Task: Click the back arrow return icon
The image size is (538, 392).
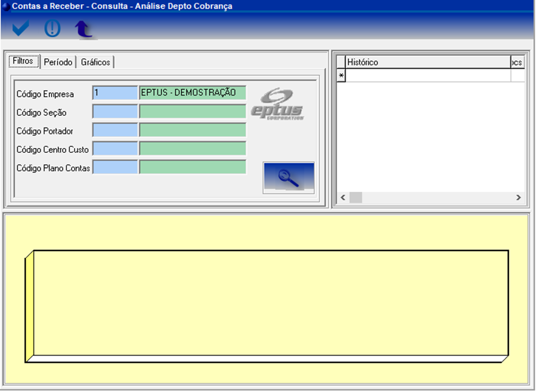Action: click(83, 29)
